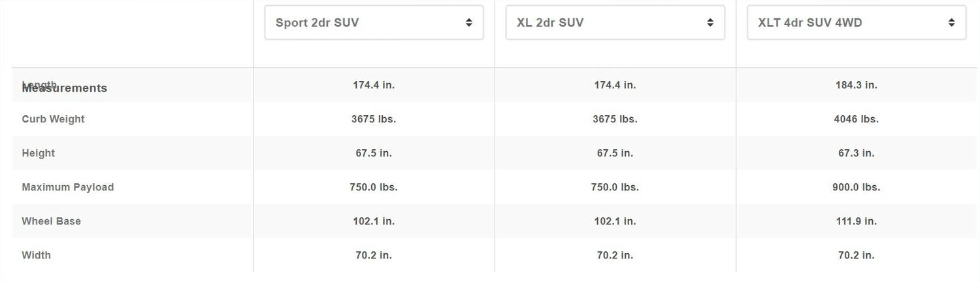Click the arrows icon beside XL 2dr SUV
Screen dimensions: 980x282
pyautogui.click(x=710, y=23)
